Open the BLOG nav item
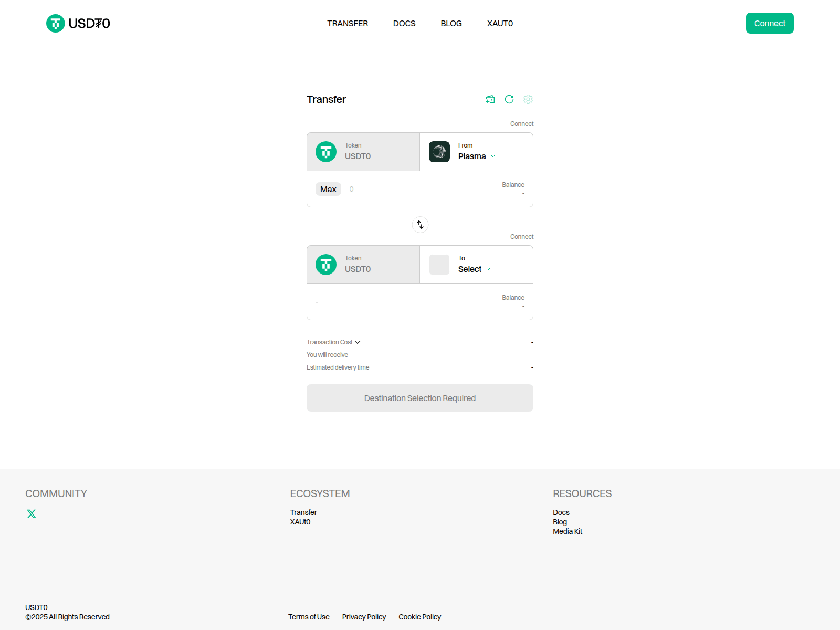840x630 pixels. coord(451,24)
